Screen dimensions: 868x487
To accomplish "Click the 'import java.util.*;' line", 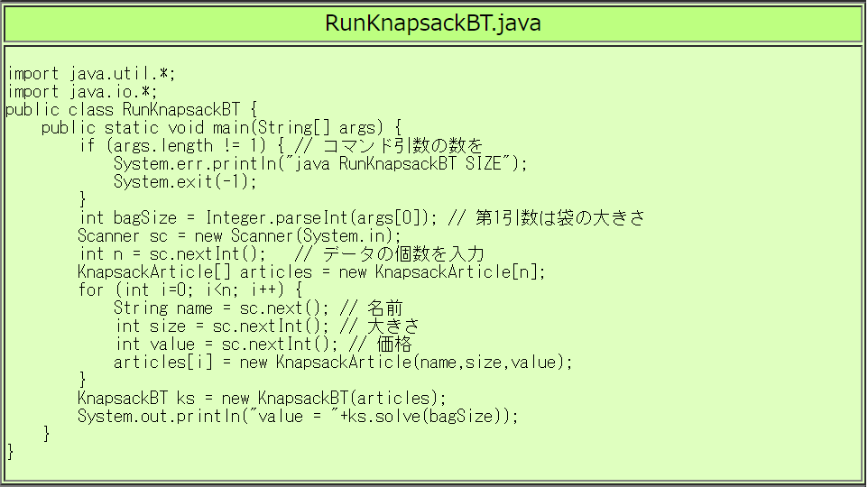I will [x=91, y=74].
